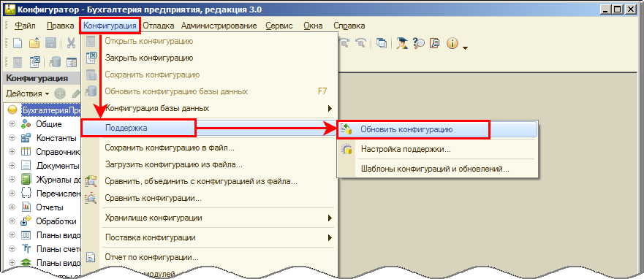644x279 pixels.
Task: Expand the Константы tree node
Action: click(12, 138)
